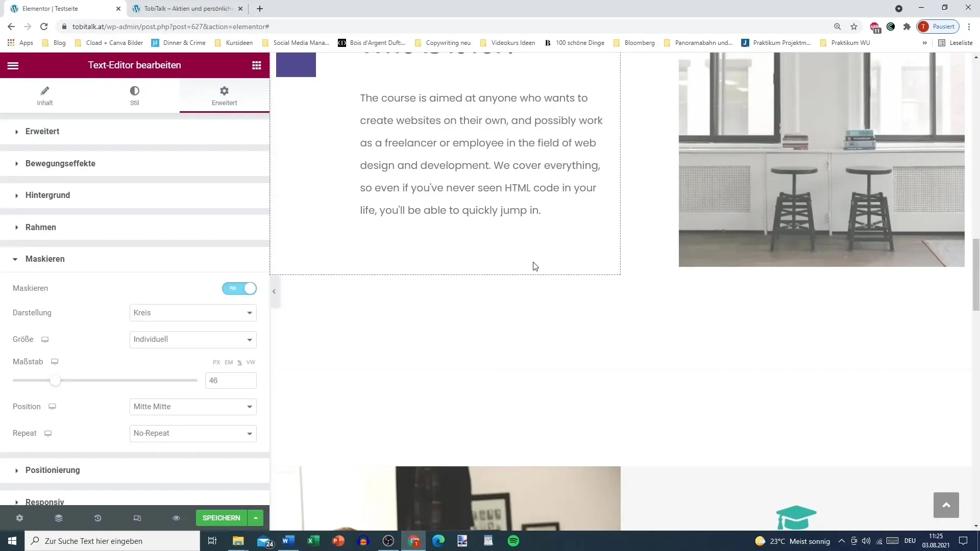
Task: Open the Kursideen bookmark folder
Action: pos(234,43)
